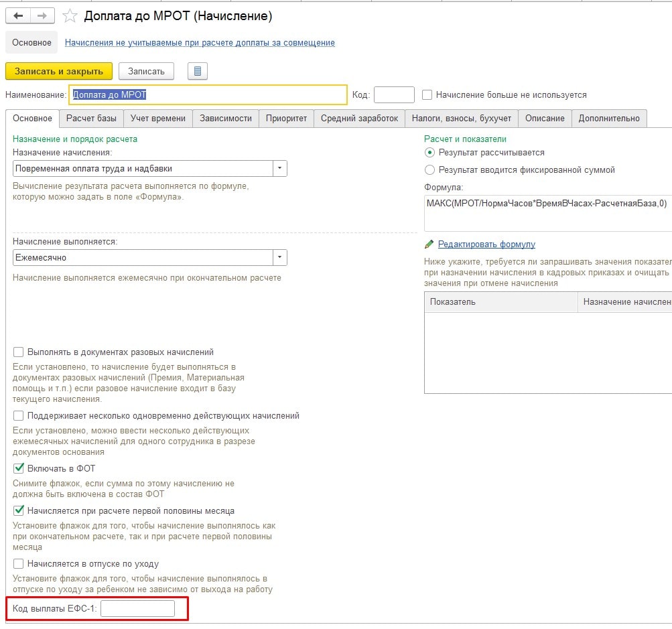Toggle 'Включать в ФОТ' checkbox
672x629 pixels.
(x=19, y=468)
